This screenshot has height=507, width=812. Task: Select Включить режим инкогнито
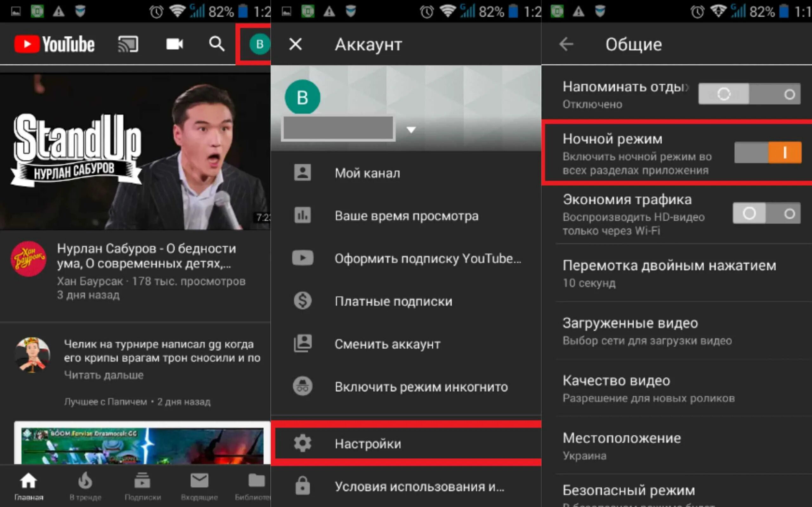[421, 387]
